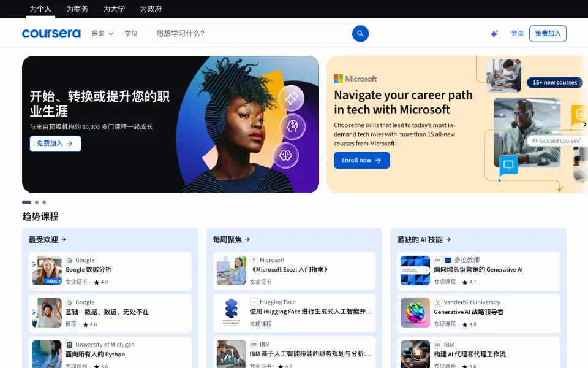The image size is (588, 368).
Task: Click the 面向所有人的 Python course title
Action: click(96, 355)
